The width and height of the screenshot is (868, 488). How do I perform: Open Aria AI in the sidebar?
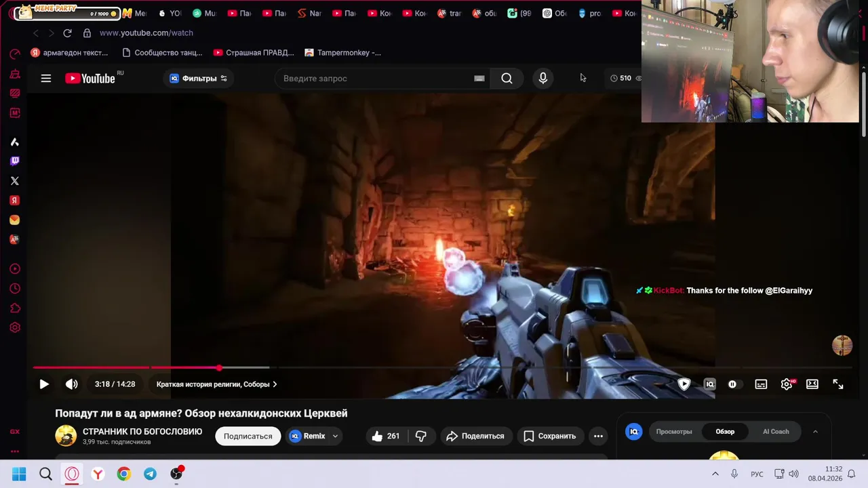tap(15, 142)
